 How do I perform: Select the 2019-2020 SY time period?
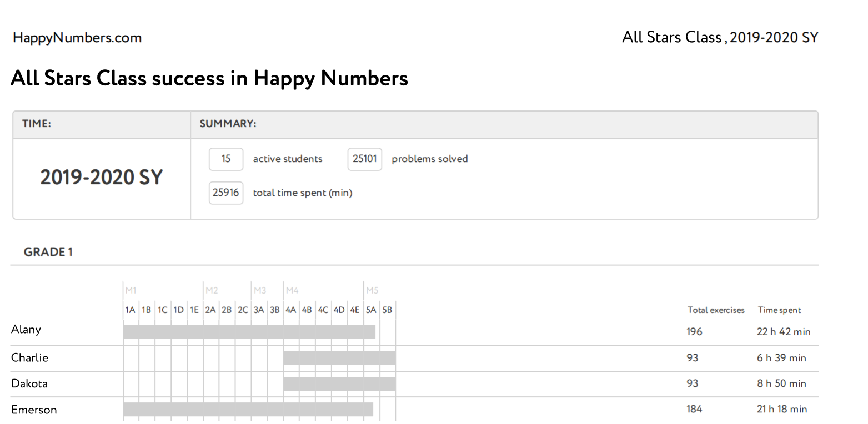(101, 178)
